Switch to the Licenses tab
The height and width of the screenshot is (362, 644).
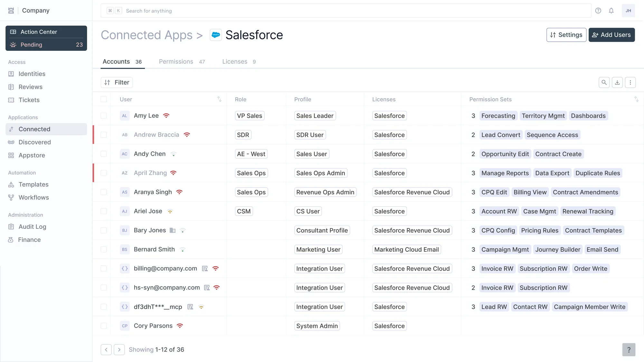click(x=239, y=61)
